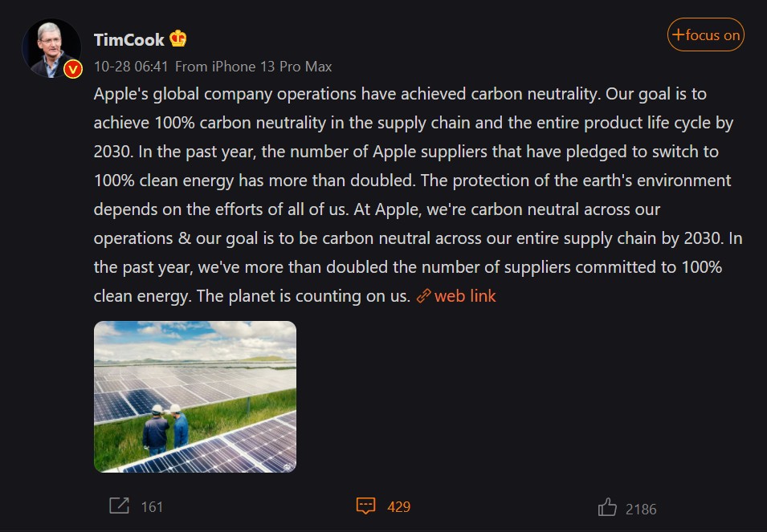
Task: Enlarge the solar panel photo thumbnail
Action: click(194, 396)
